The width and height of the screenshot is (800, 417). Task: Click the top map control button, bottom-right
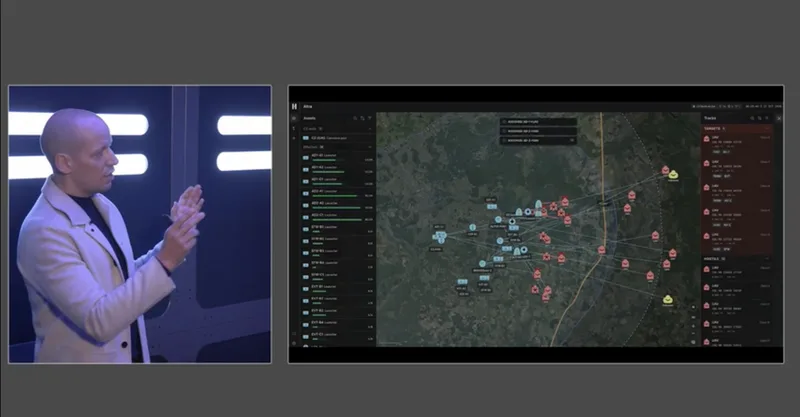coord(693,307)
